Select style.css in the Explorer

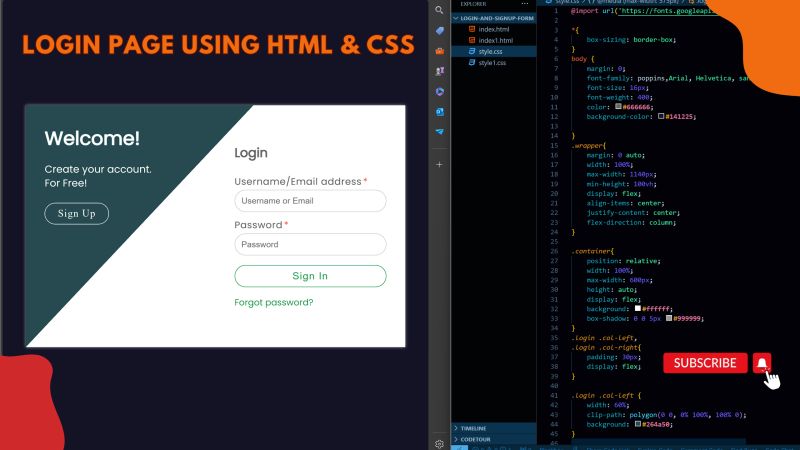pyautogui.click(x=494, y=52)
